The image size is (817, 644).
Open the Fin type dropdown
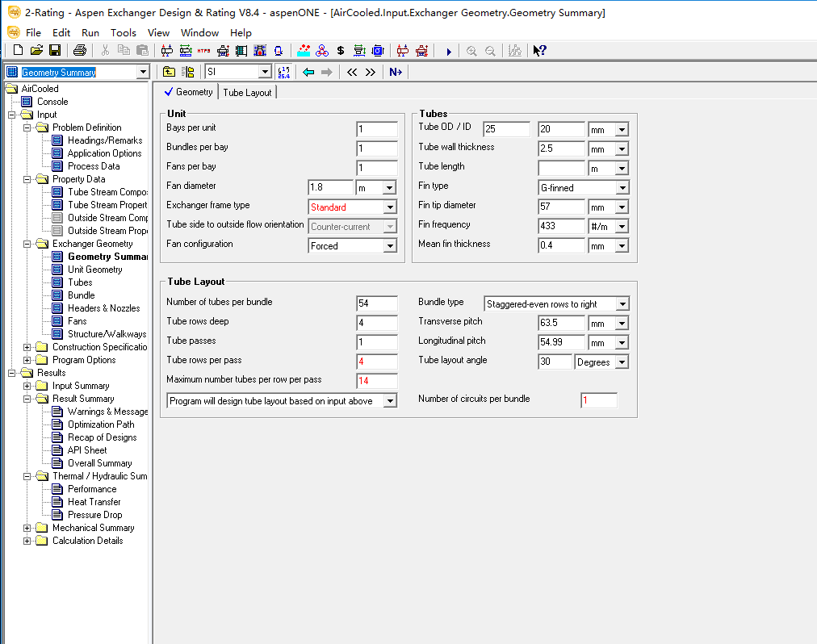[622, 188]
